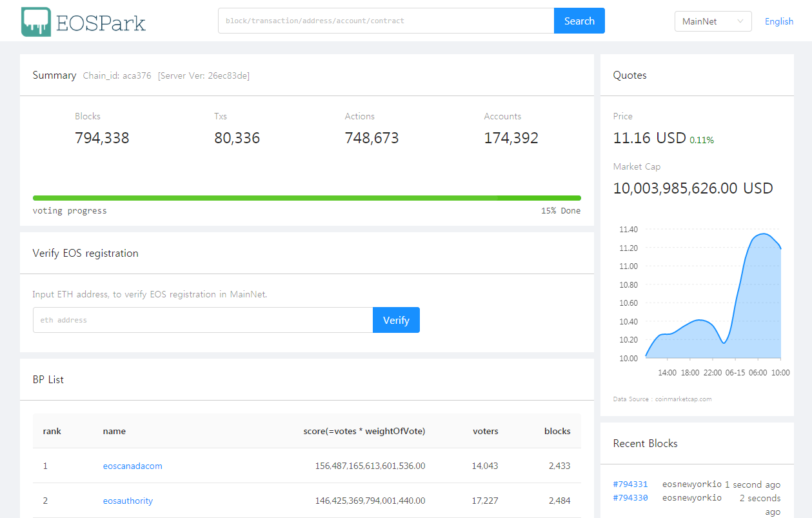The height and width of the screenshot is (518, 812).
Task: Click the eth address input field
Action: pyautogui.click(x=203, y=320)
